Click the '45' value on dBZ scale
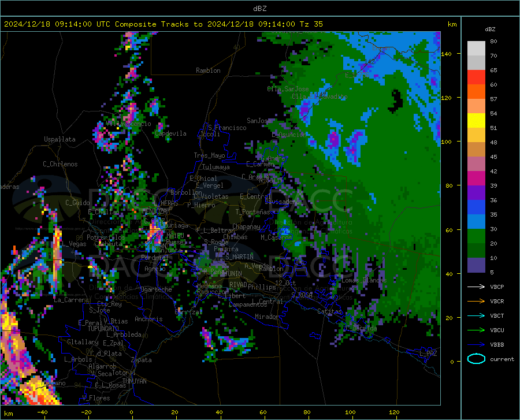 coord(493,157)
